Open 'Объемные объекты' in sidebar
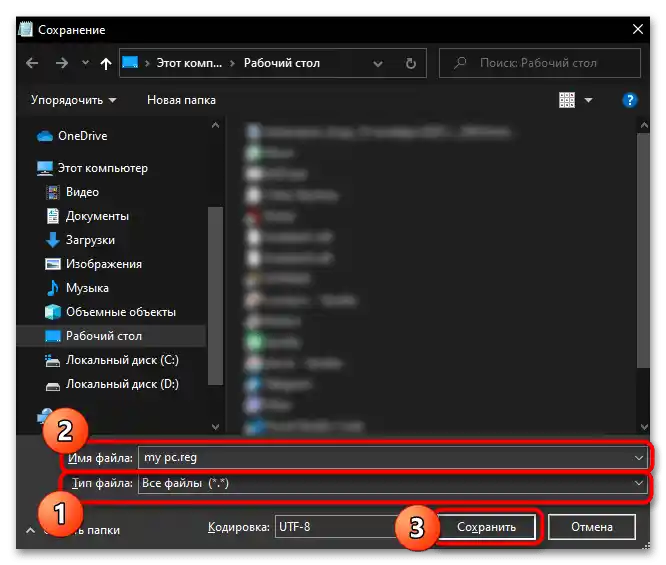Viewport: 666px width, 565px height. tap(121, 312)
